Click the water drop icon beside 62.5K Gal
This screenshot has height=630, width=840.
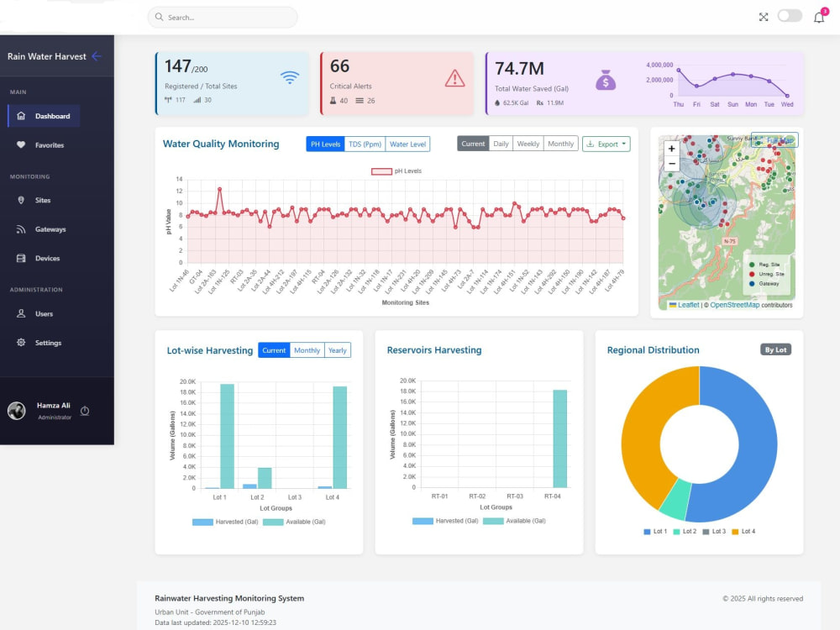click(497, 102)
